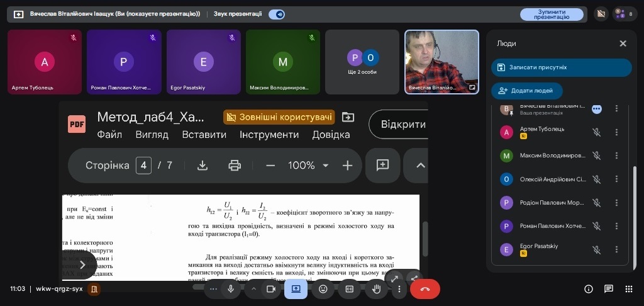Screen dimensions: 644x306
Task: Select Вячеслав's webcam video tile
Action: [x=442, y=62]
